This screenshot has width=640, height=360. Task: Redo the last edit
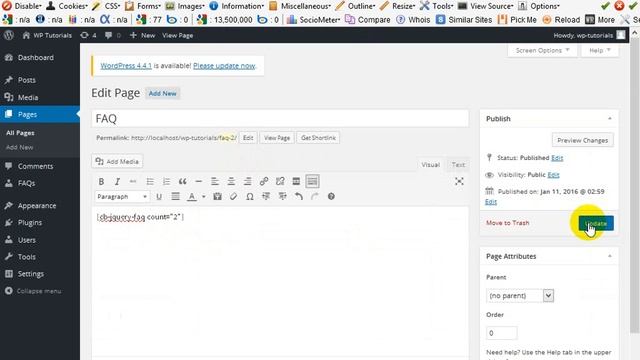coord(315,197)
